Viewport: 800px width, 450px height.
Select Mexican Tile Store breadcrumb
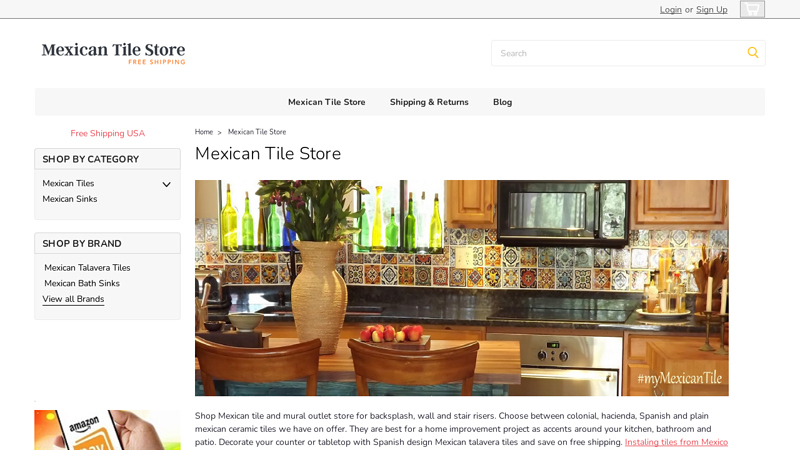257,132
